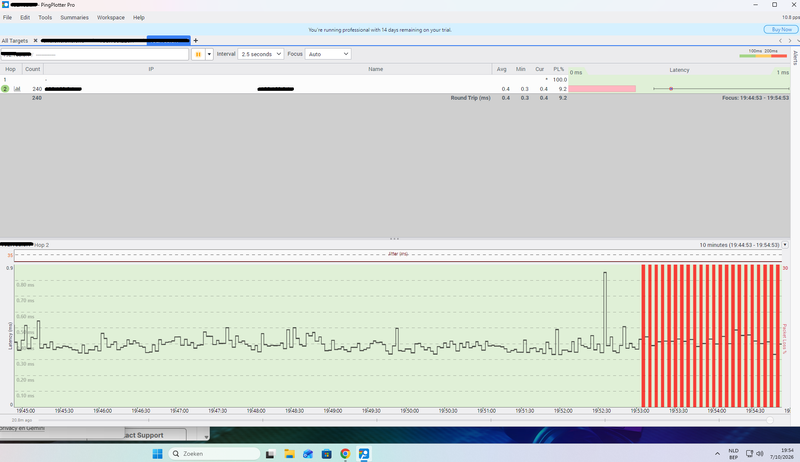The height and width of the screenshot is (462, 800).
Task: Click the Jitter (ms) graph strip
Action: tap(398, 255)
